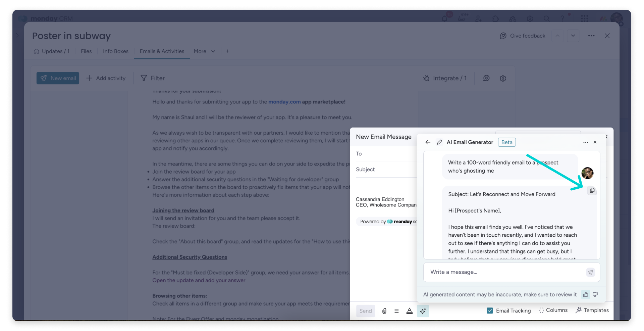
Task: Open the nine-dot products switcher
Action: coord(585,18)
